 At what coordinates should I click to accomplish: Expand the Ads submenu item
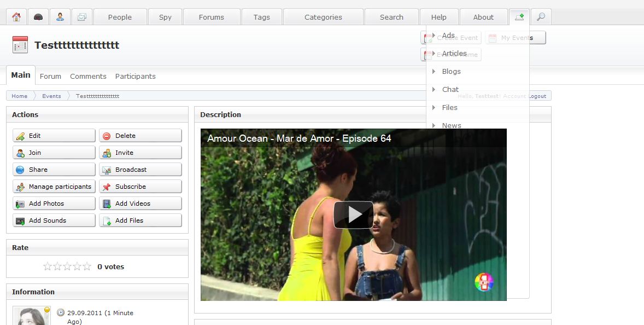click(x=448, y=36)
